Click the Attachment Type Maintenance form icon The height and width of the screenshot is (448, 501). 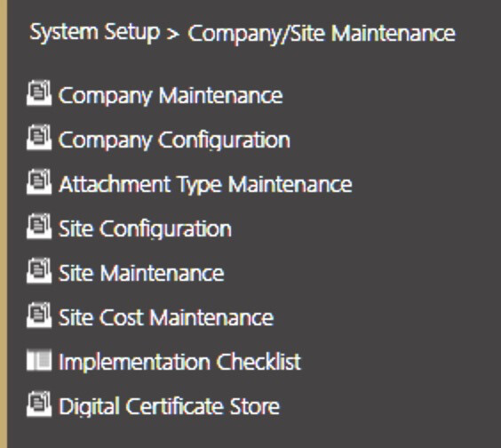tap(39, 181)
